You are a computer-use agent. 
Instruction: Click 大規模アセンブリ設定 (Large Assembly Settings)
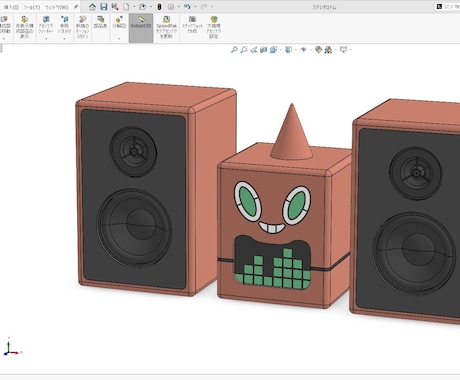pos(214,27)
